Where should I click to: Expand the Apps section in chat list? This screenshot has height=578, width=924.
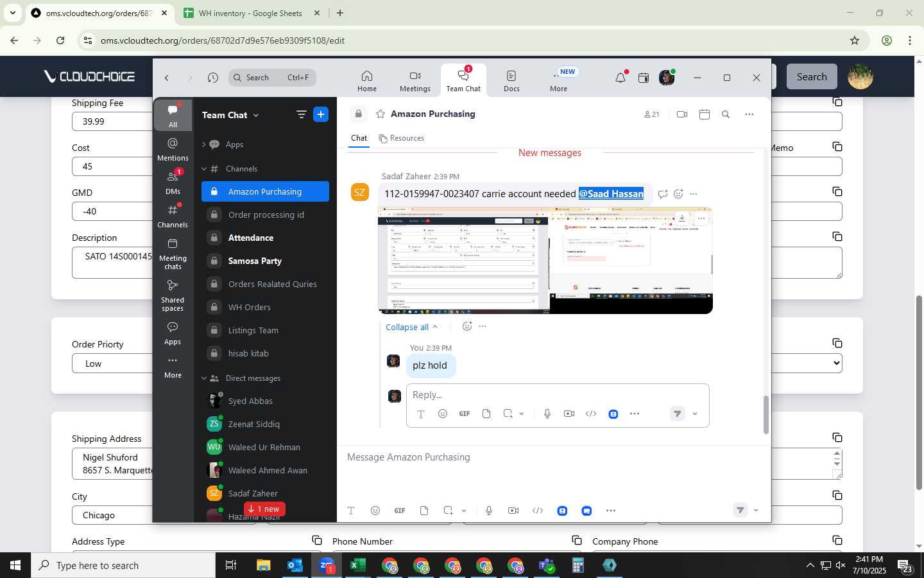point(204,144)
